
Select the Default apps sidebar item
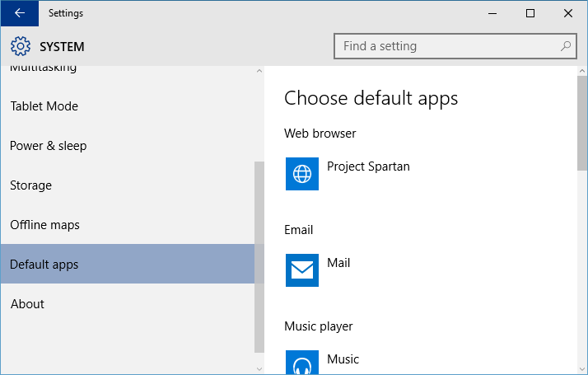point(44,265)
